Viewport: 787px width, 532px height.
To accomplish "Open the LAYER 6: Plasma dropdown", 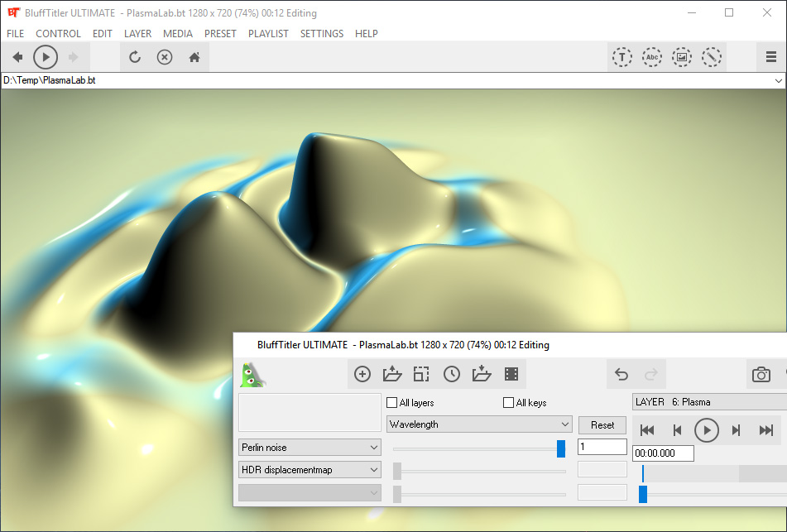I will tap(709, 402).
